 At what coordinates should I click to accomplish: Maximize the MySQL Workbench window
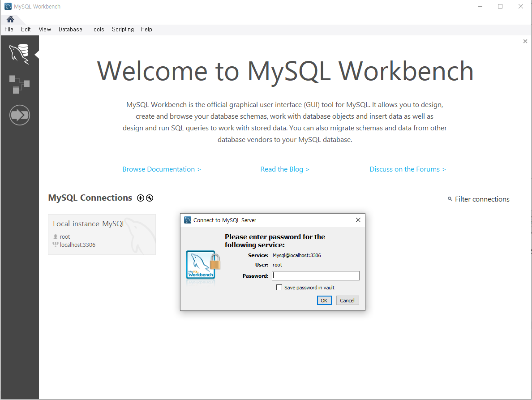click(500, 6)
